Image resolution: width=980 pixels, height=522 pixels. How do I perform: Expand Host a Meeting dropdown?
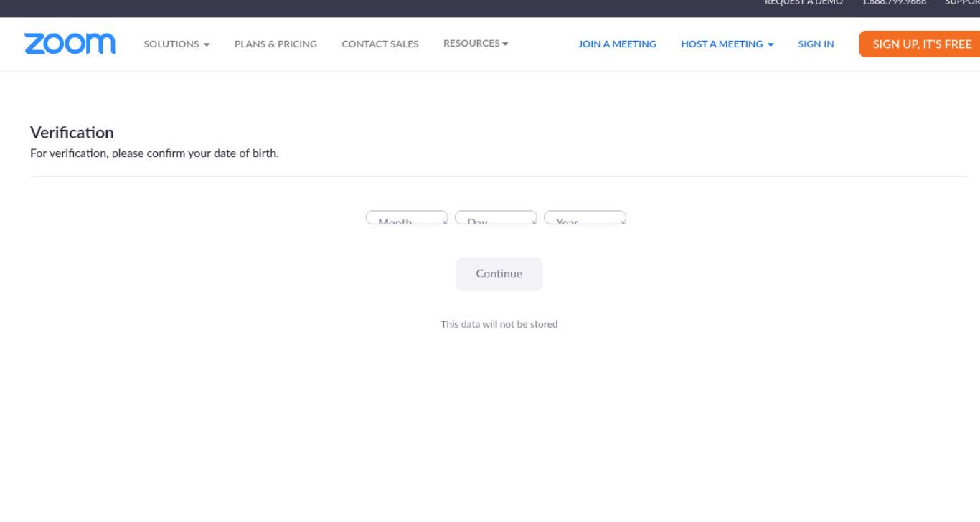727,44
